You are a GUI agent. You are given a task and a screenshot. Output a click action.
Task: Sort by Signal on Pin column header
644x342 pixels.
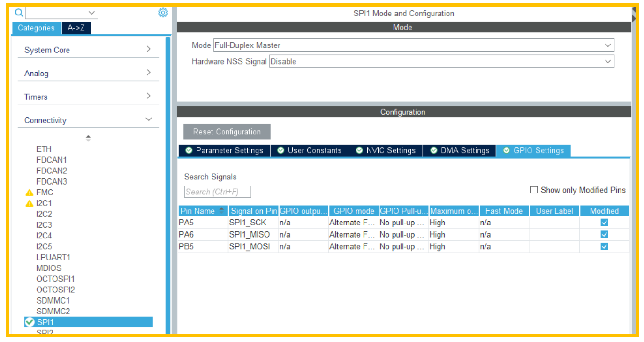pyautogui.click(x=253, y=211)
